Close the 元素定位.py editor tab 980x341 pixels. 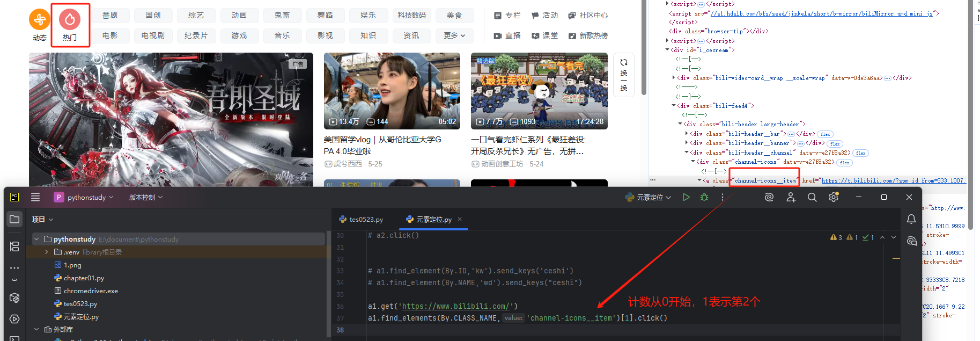(x=460, y=219)
